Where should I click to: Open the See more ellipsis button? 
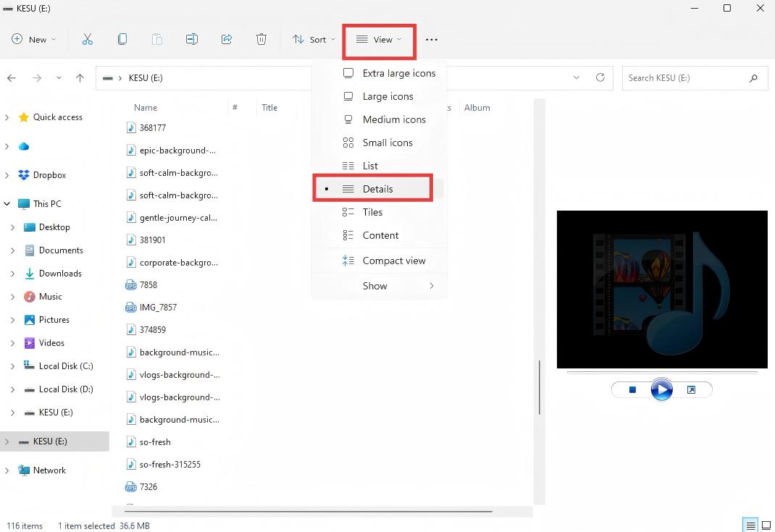432,40
